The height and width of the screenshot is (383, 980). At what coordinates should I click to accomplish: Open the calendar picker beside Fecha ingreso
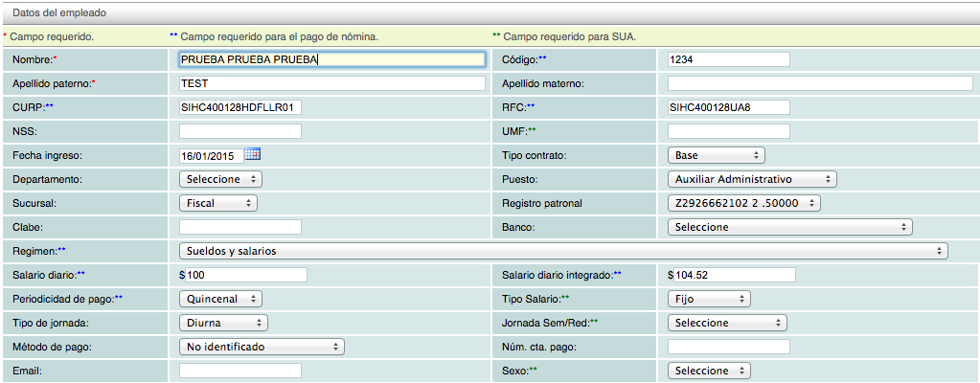[x=253, y=154]
